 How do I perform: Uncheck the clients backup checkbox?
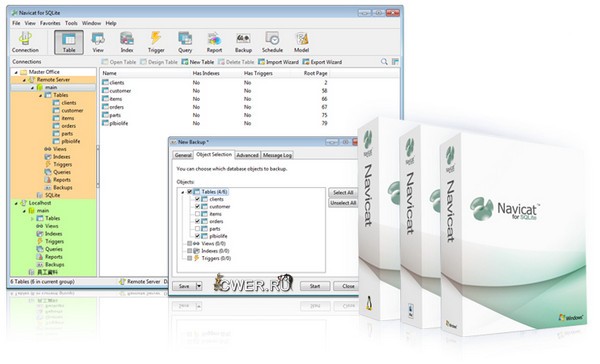197,199
